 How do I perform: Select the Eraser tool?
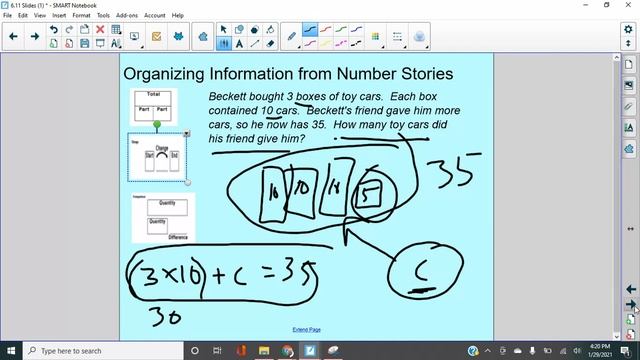pyautogui.click(x=270, y=43)
